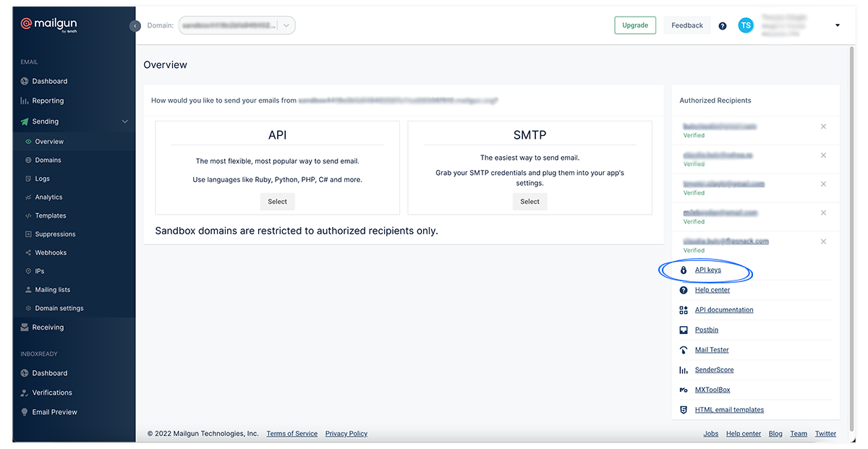Click the API documentation QR-style icon

tap(684, 309)
